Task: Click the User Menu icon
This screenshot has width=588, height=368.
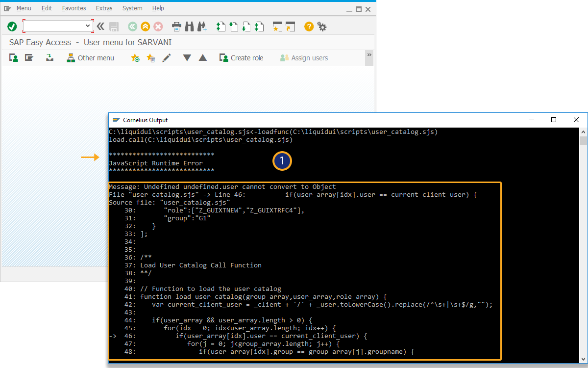Action: pyautogui.click(x=14, y=58)
